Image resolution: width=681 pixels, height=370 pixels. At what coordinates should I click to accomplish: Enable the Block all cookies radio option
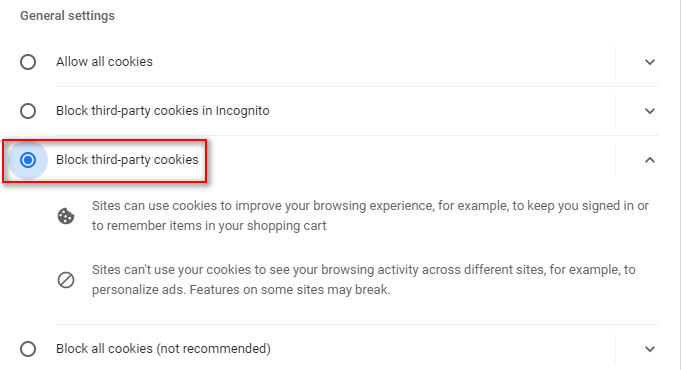(28, 349)
